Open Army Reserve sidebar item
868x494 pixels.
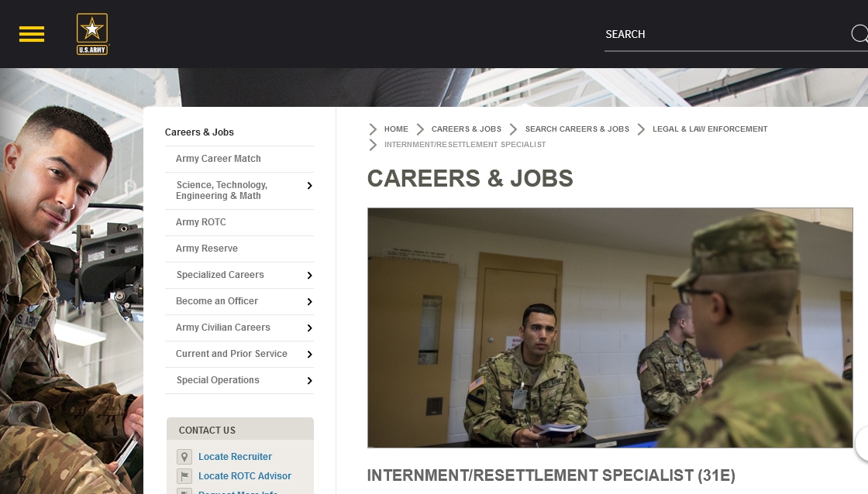206,249
